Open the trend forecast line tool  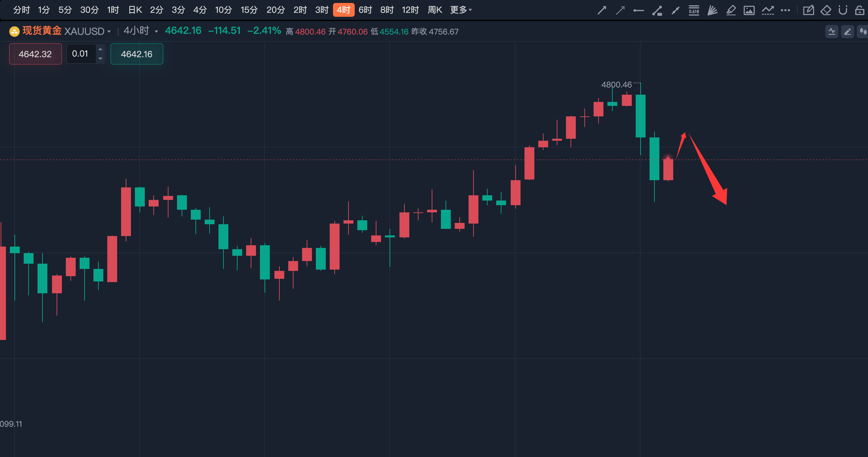click(x=767, y=10)
